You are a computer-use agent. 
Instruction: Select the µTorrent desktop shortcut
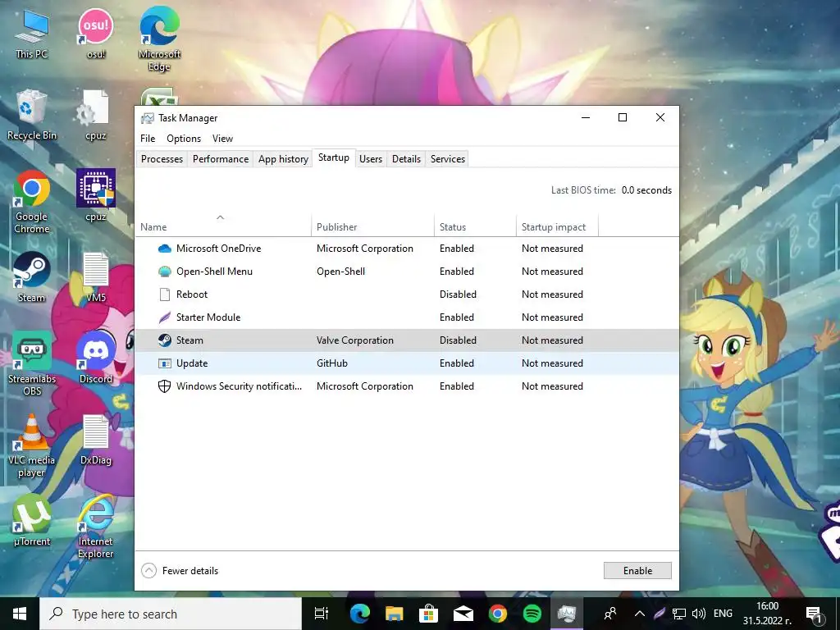[x=32, y=521]
